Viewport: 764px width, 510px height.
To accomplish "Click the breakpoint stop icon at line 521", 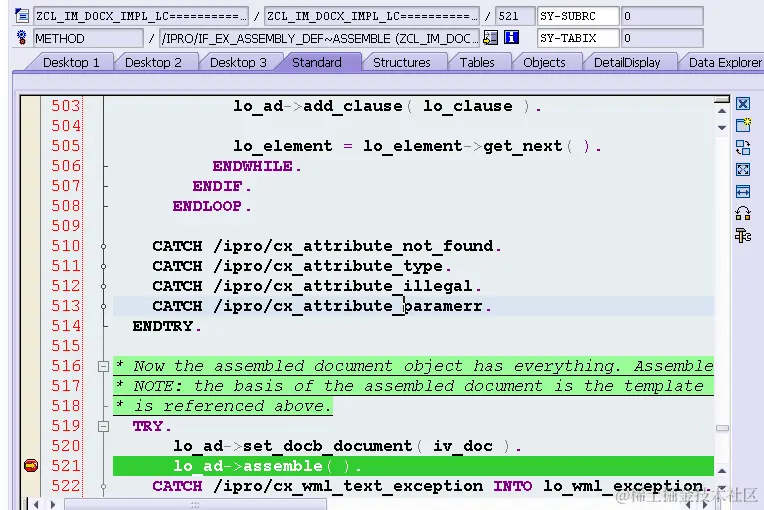I will (31, 466).
